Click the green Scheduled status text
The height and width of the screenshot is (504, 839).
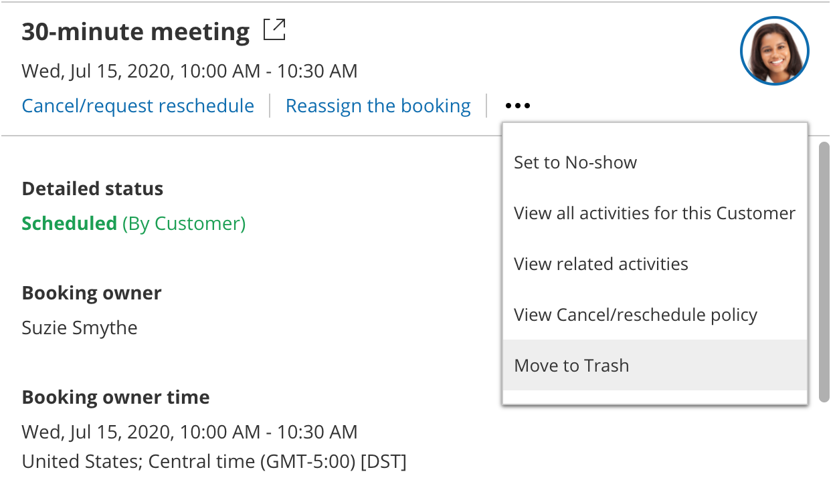[70, 223]
